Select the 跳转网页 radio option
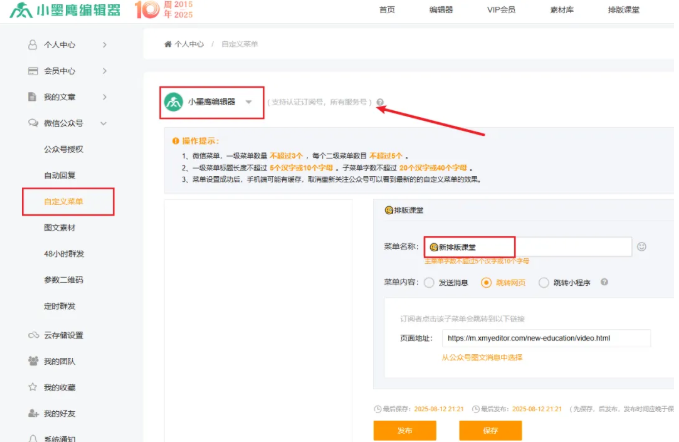 tap(486, 283)
